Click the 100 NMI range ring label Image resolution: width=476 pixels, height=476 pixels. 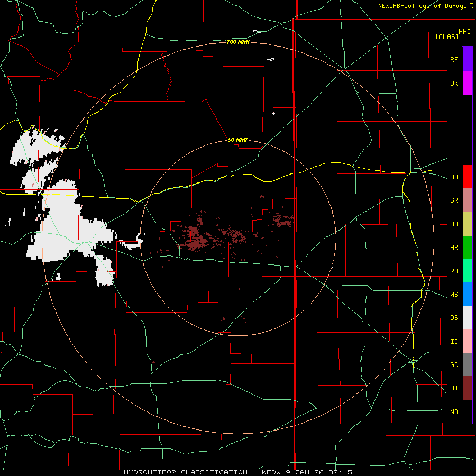[x=238, y=42]
